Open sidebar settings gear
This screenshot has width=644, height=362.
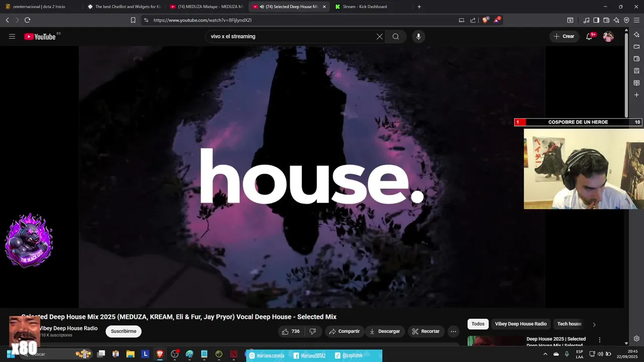tap(636, 338)
